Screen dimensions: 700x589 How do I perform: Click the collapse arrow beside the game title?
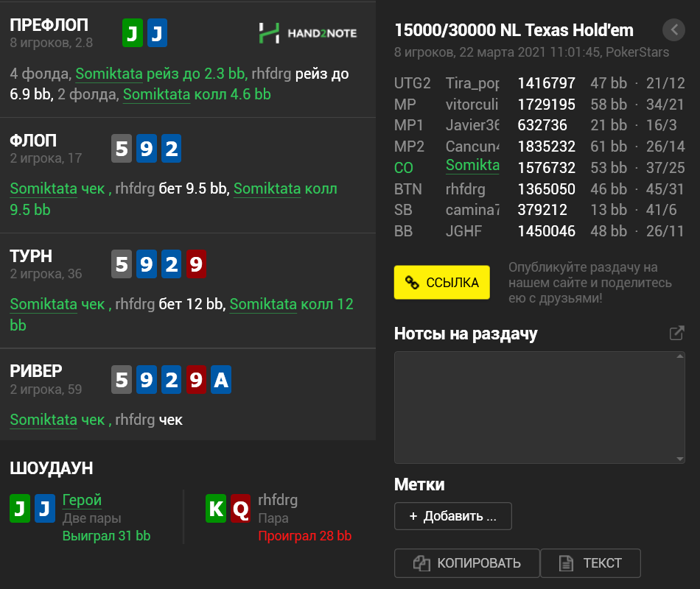673,30
